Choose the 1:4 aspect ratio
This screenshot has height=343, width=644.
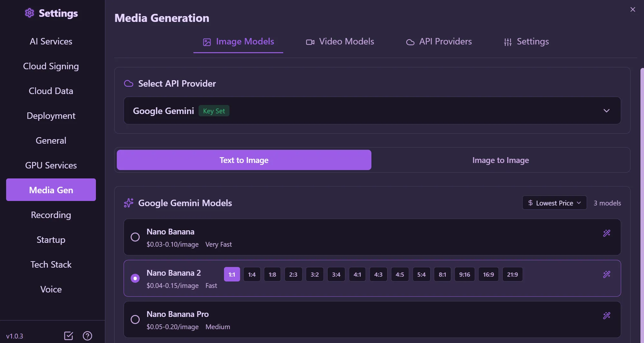(x=252, y=274)
